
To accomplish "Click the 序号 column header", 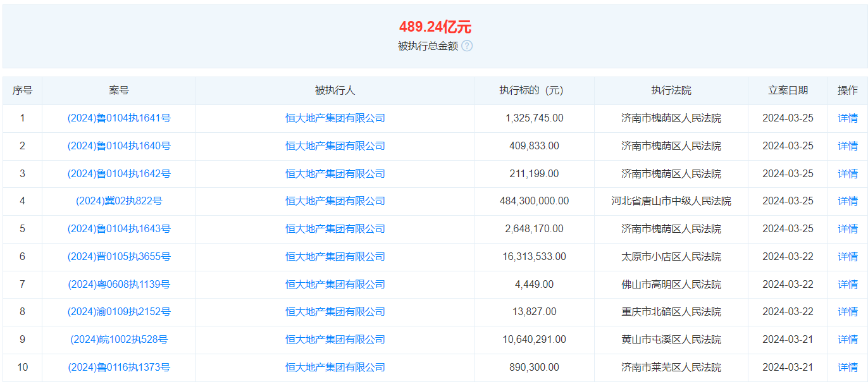I will tap(22, 90).
